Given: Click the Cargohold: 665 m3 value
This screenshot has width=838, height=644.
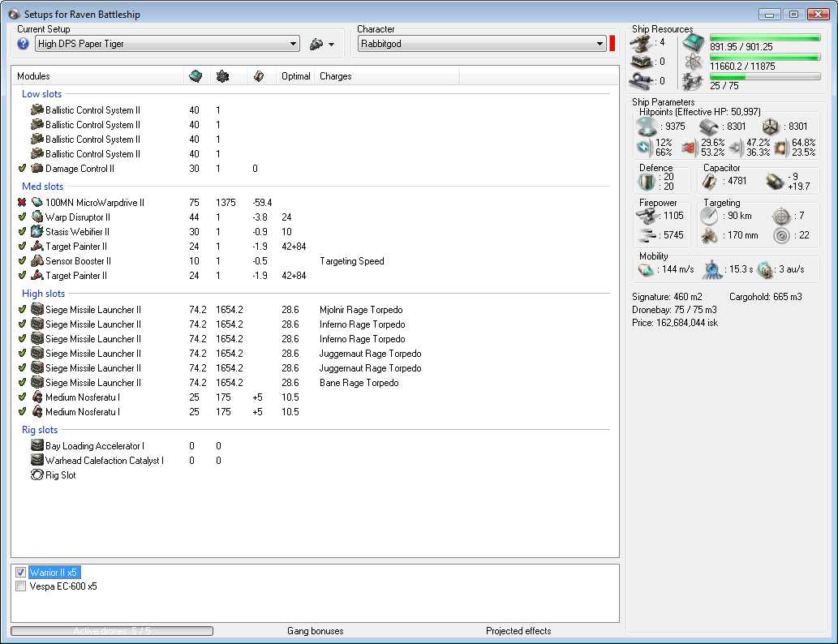Looking at the screenshot, I should tap(765, 297).
